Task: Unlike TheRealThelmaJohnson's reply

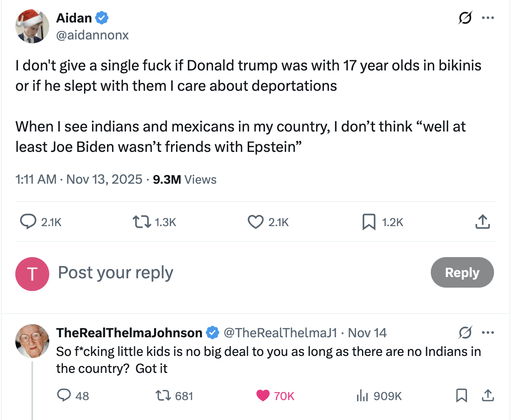Action: pos(263,396)
